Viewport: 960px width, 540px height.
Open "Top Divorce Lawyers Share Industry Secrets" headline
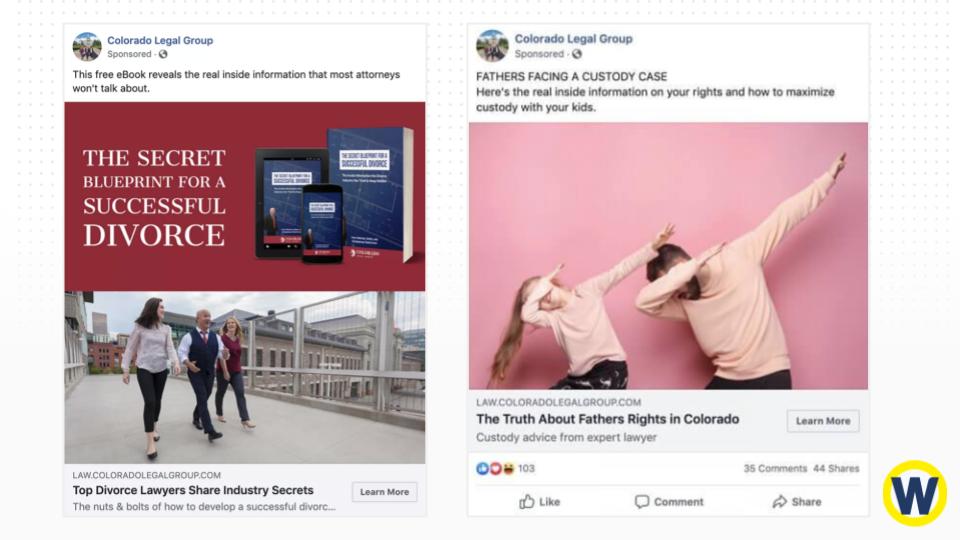[193, 491]
